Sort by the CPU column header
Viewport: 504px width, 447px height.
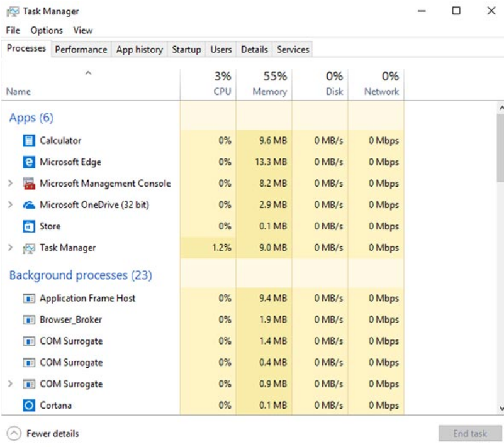(208, 84)
